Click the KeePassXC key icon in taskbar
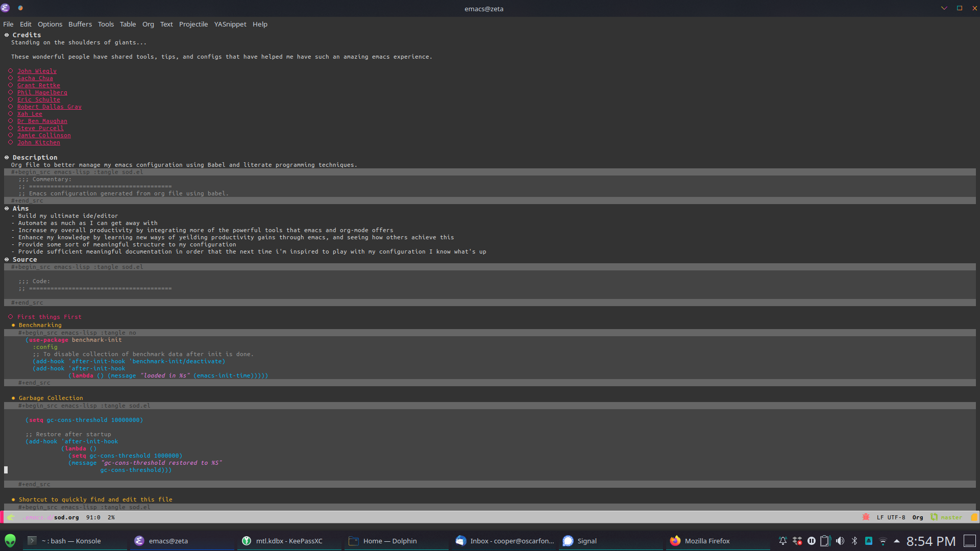 pos(247,540)
